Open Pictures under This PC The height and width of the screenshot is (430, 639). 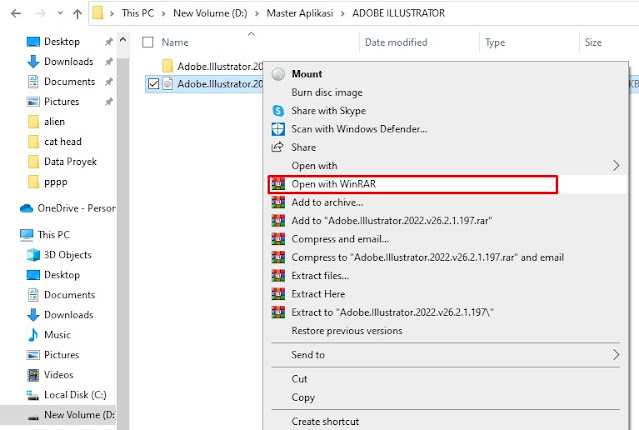coord(62,355)
